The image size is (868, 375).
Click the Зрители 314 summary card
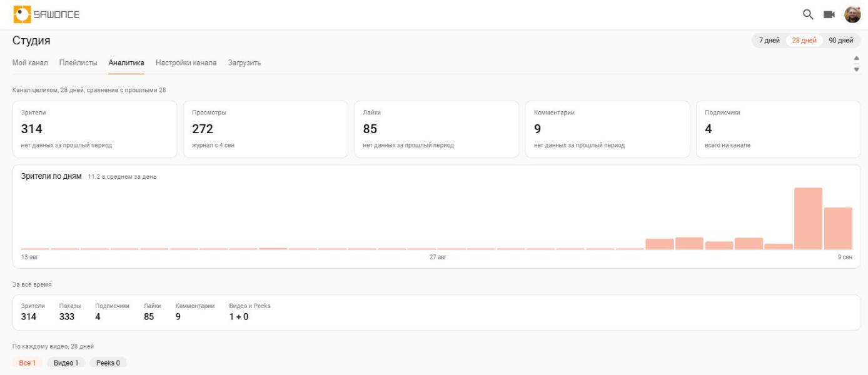pos(95,129)
